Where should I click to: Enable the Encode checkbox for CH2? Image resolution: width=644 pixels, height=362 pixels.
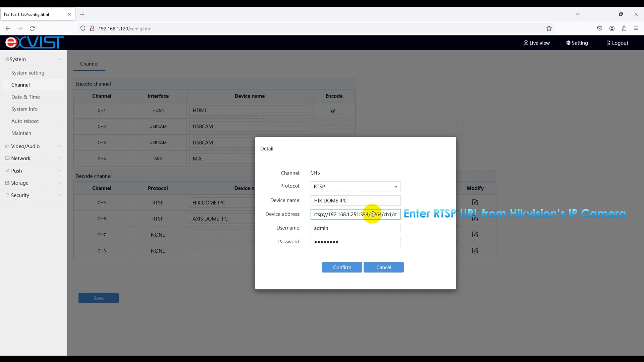[332, 127]
